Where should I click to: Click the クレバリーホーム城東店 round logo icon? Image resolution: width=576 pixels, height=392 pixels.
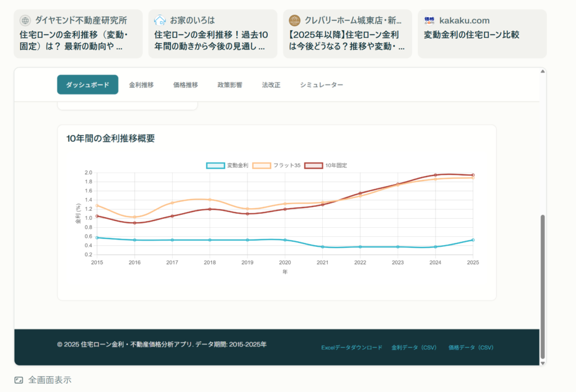coord(295,21)
